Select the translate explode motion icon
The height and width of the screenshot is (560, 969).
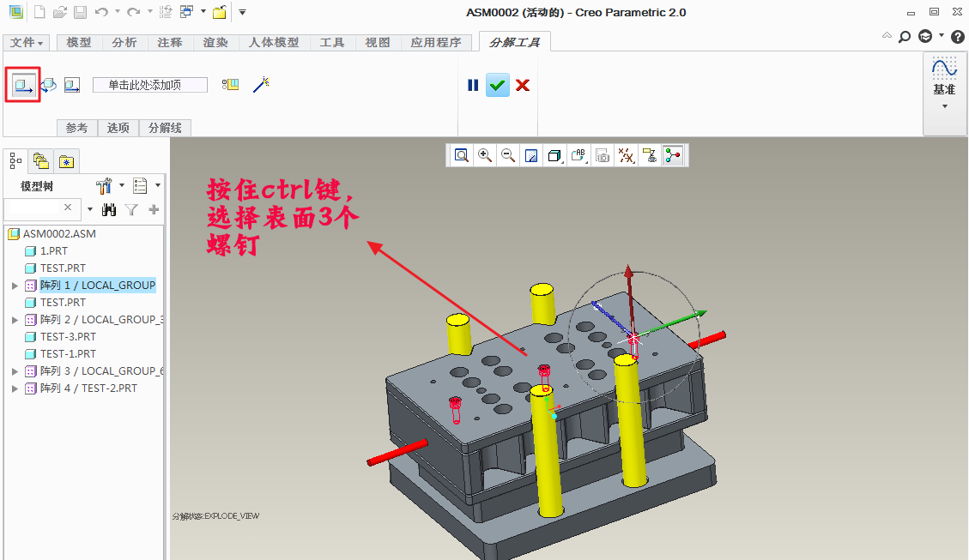[23, 85]
